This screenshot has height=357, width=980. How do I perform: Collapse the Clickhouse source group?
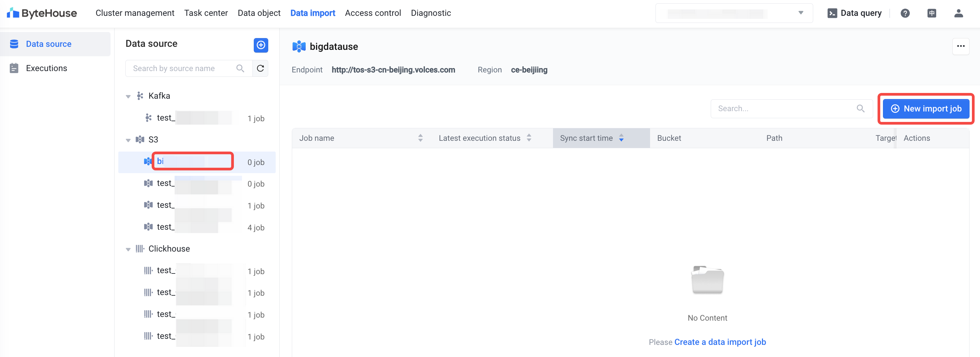128,250
